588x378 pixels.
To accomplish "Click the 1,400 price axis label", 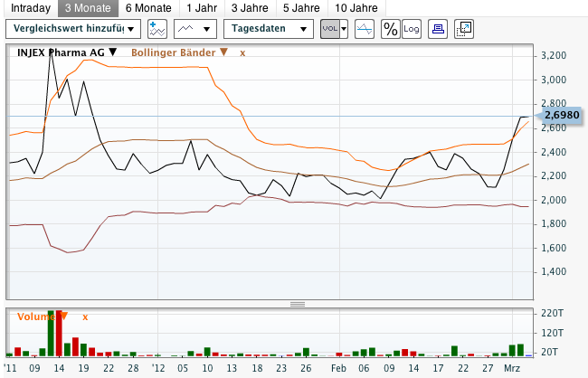I will 554,272.
